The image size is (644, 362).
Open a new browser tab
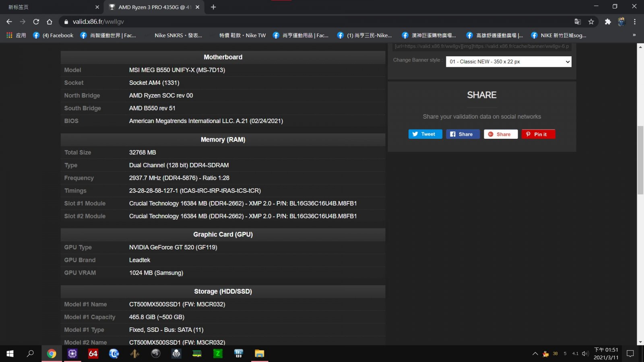point(213,7)
